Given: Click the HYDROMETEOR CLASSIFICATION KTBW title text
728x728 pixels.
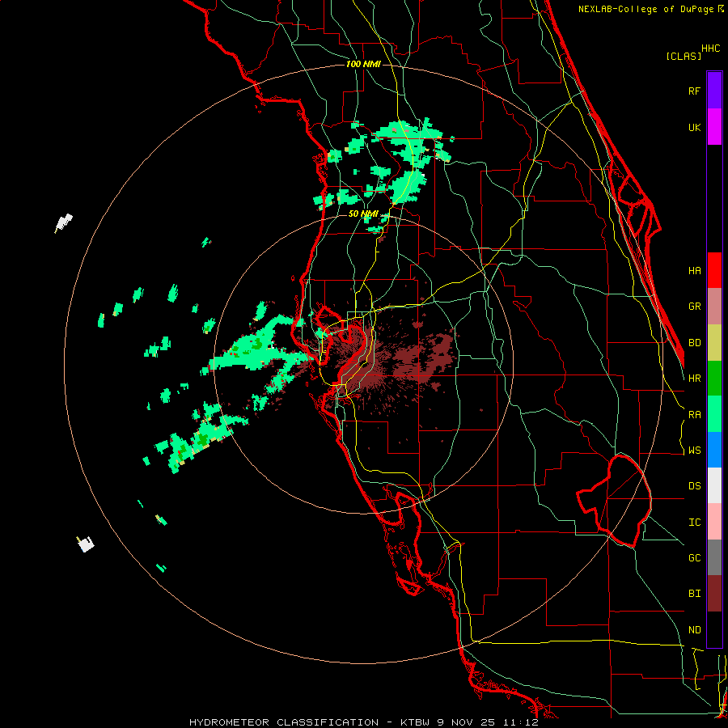Looking at the screenshot, I should pyautogui.click(x=363, y=722).
